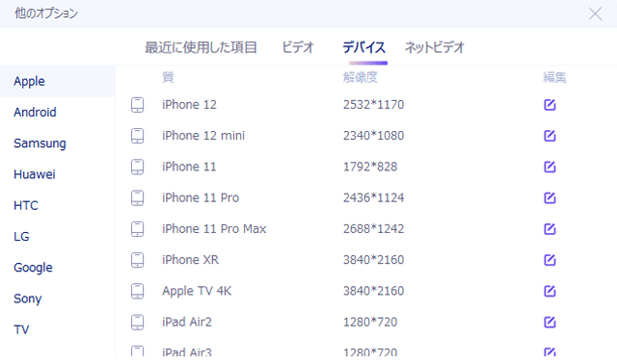Open edit icon for iPhone 11
The image size is (617, 364).
[550, 167]
